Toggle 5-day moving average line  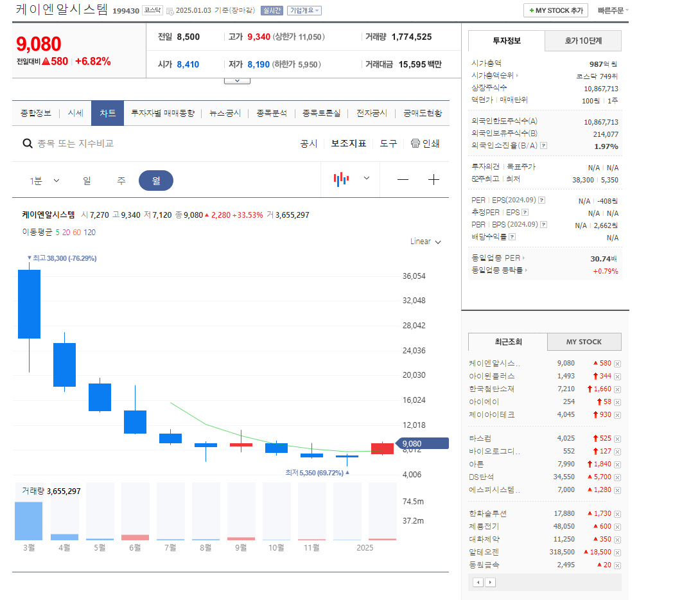point(58,232)
